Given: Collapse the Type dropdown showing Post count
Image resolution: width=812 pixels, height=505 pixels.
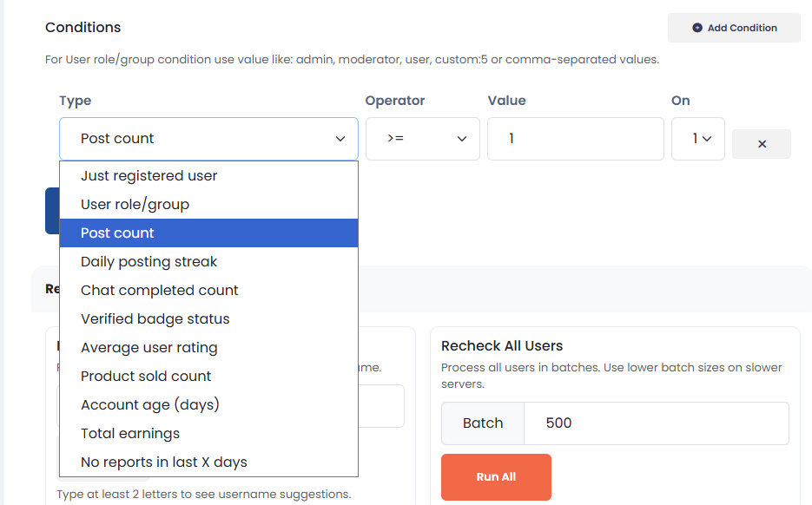Looking at the screenshot, I should click(208, 139).
